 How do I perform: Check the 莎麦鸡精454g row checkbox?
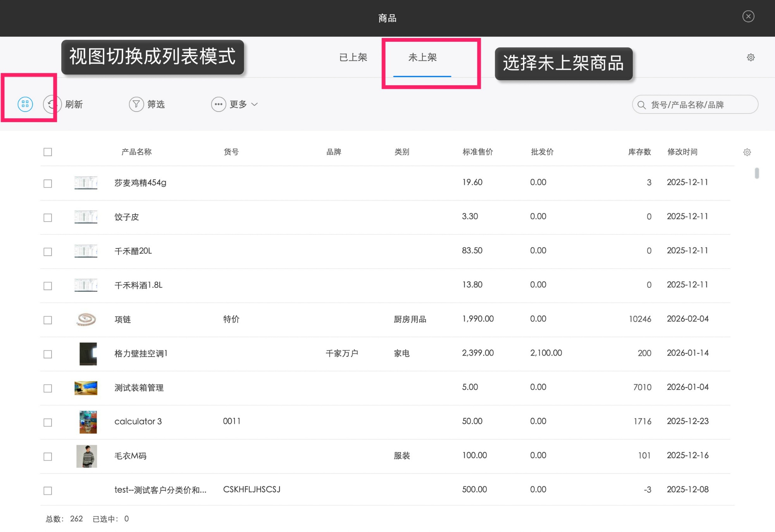[48, 183]
